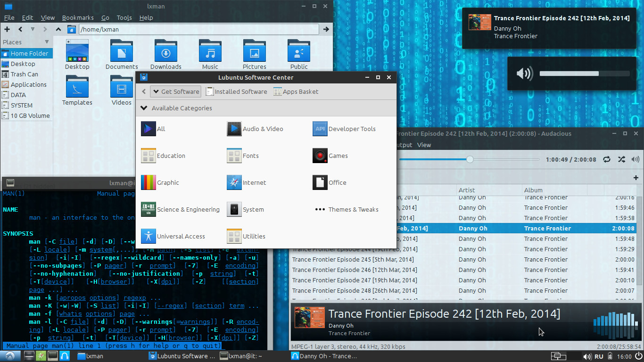Open the Help menu in file manager

coord(146,17)
